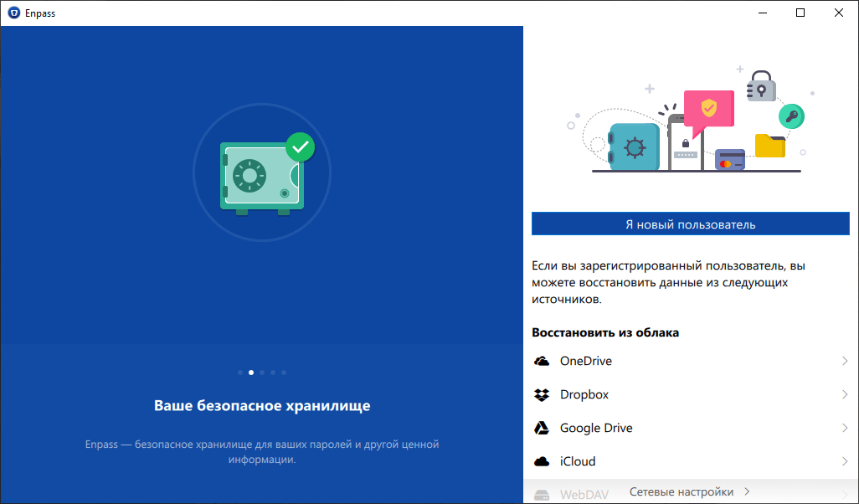
Task: Go to third carousel slide dot
Action: 262,373
